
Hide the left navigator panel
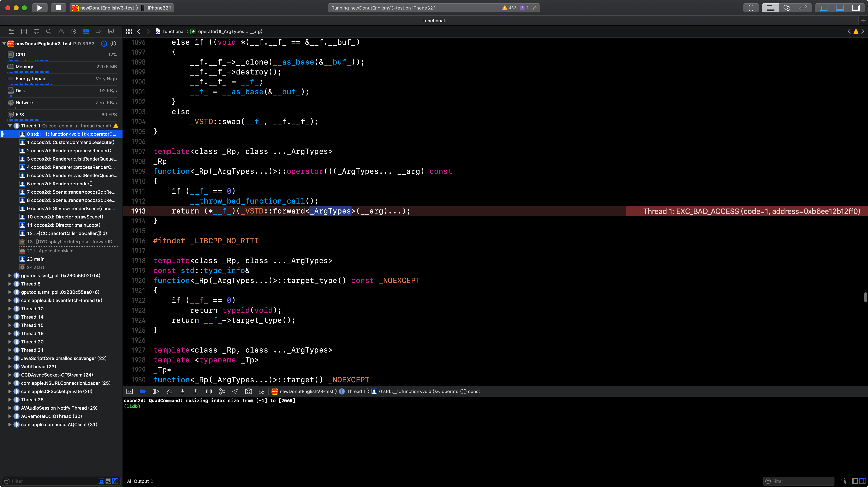point(824,8)
